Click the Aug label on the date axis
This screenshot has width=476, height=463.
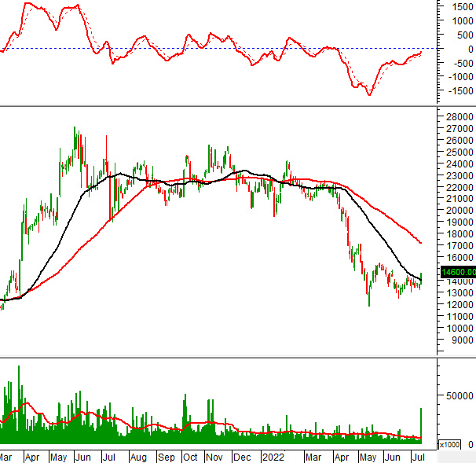138,456
